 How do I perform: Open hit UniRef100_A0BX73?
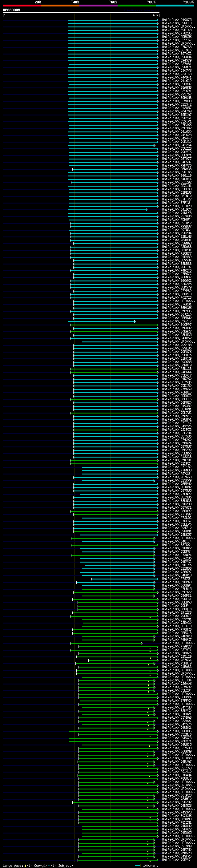(x=177, y=737)
